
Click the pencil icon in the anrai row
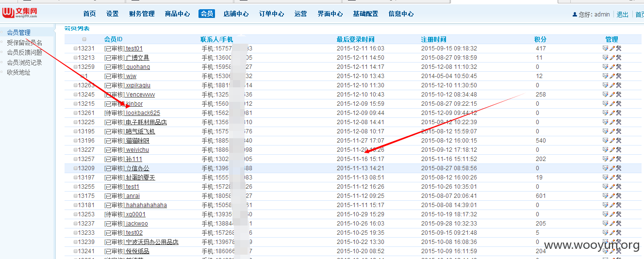[x=612, y=196]
